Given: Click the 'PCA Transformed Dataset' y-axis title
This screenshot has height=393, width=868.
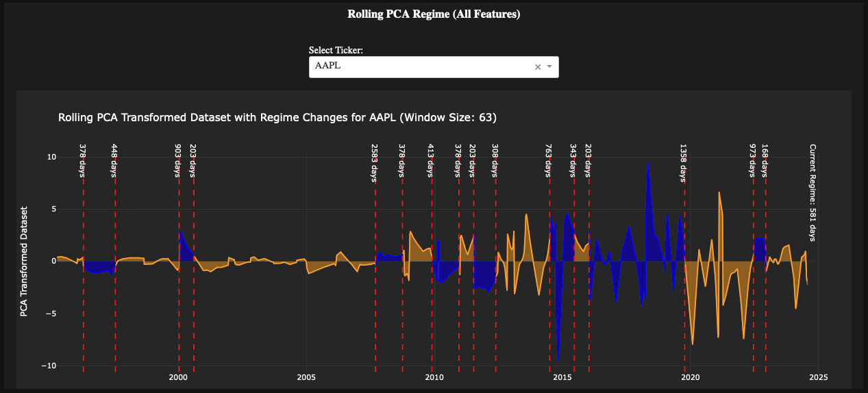Looking at the screenshot, I should 25,262.
